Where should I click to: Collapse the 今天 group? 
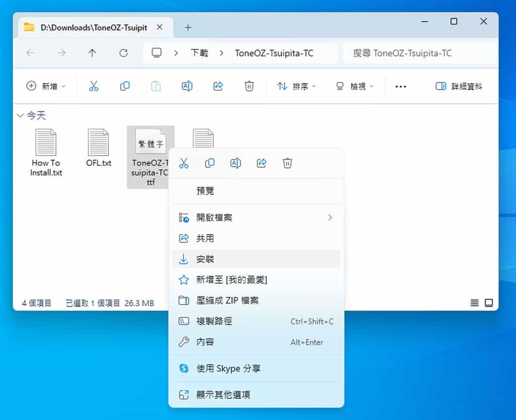point(20,115)
